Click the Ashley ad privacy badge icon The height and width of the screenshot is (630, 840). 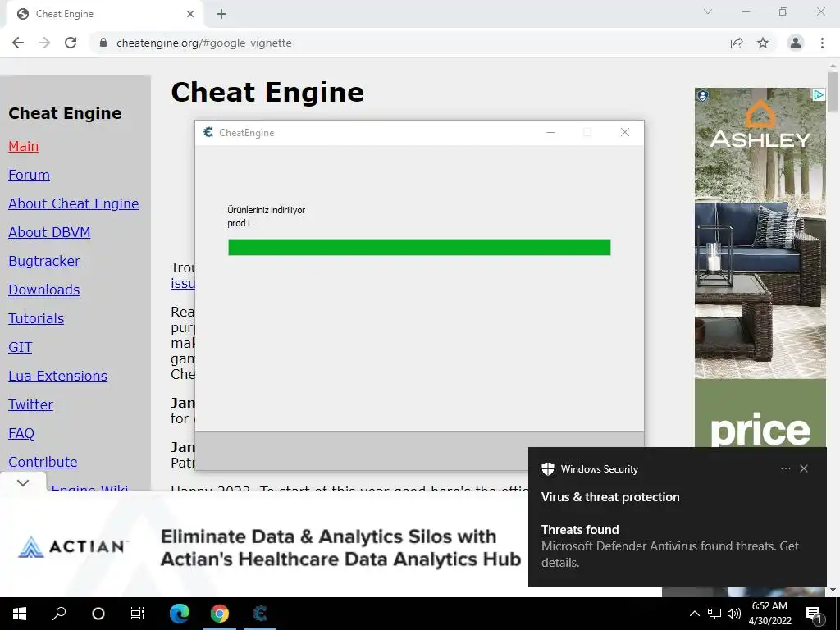pyautogui.click(x=703, y=96)
